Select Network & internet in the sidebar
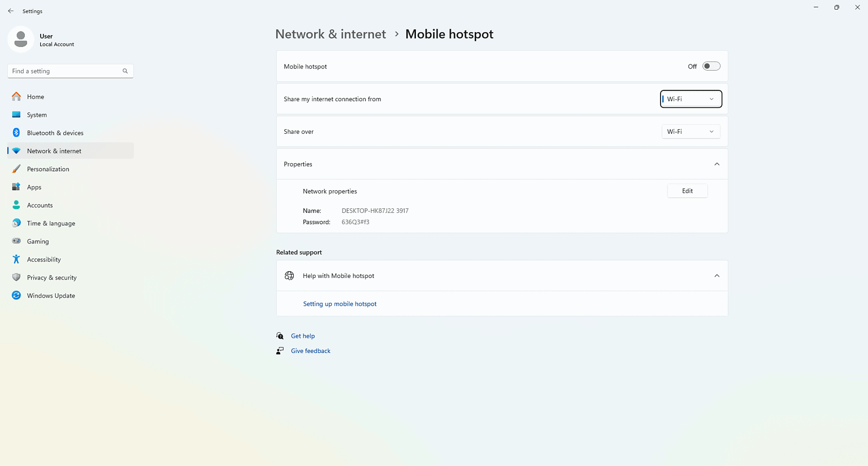This screenshot has width=868, height=466. click(54, 151)
